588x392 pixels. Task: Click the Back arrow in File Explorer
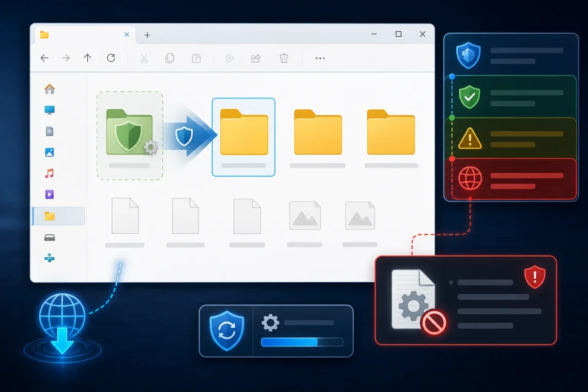coord(44,58)
